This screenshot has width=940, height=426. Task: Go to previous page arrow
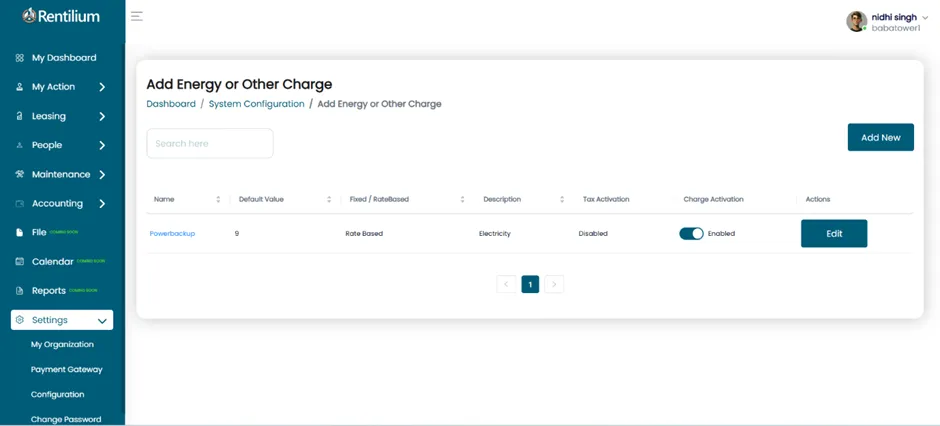[x=506, y=284]
